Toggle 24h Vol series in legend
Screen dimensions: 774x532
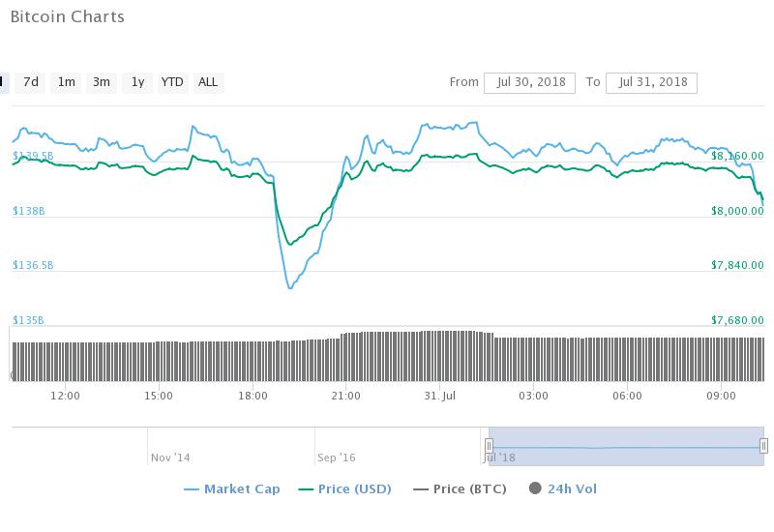tap(563, 489)
